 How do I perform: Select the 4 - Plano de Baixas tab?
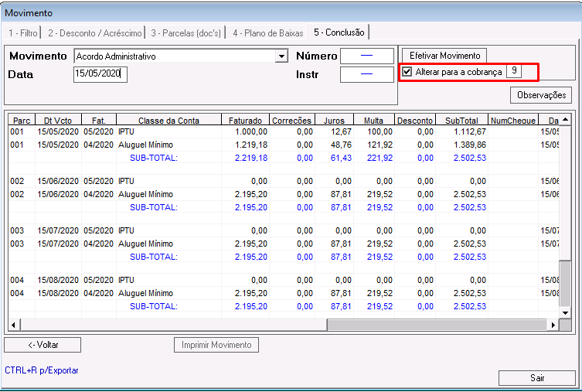click(x=267, y=33)
